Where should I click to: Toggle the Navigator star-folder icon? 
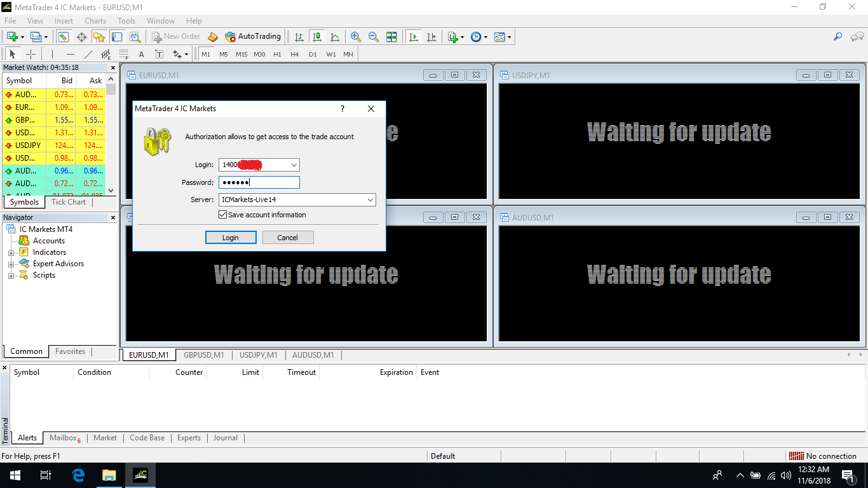[99, 37]
